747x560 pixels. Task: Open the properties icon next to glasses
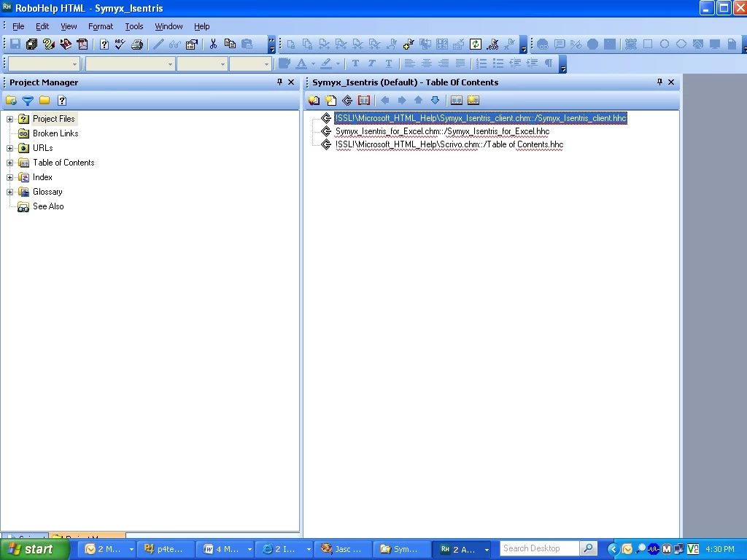[192, 44]
